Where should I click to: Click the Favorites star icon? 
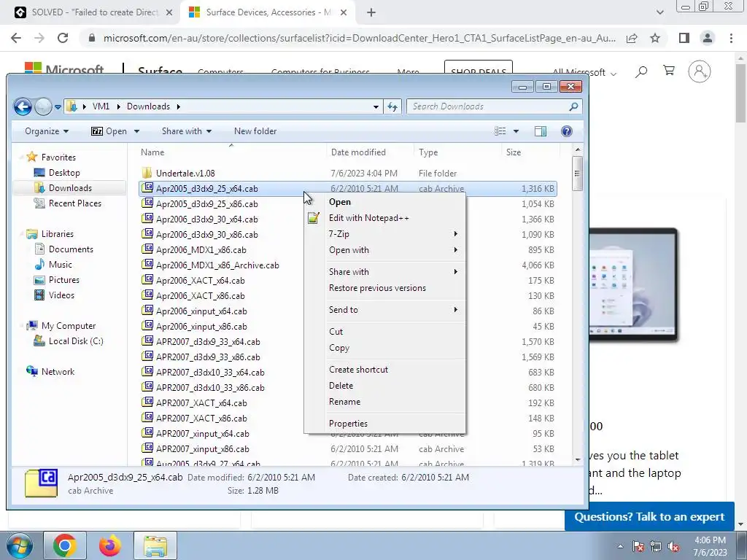point(32,157)
